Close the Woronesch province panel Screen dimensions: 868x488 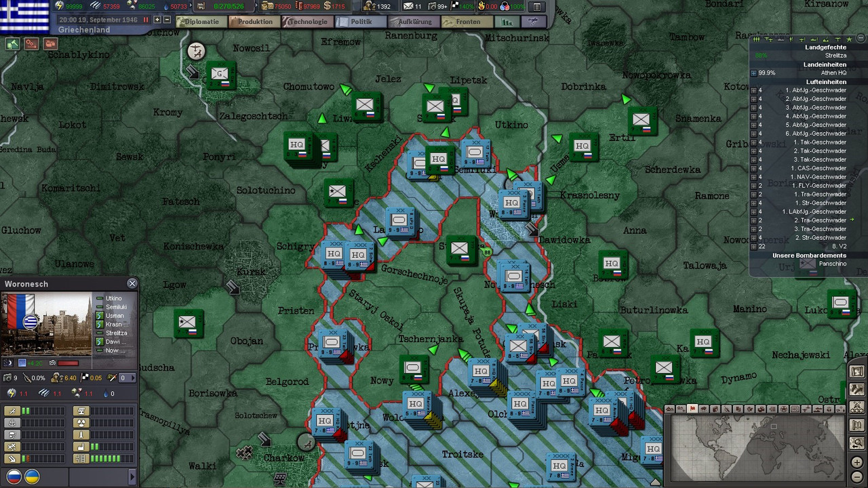tap(132, 283)
